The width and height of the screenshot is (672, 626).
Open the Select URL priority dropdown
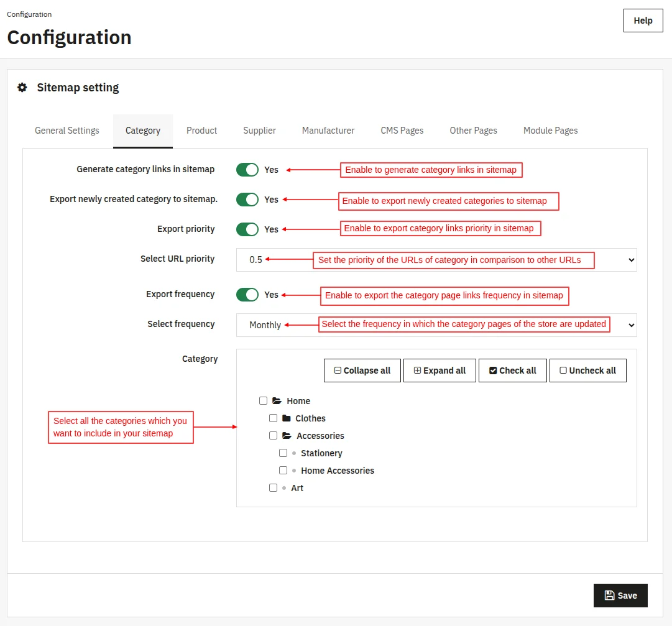pos(436,260)
